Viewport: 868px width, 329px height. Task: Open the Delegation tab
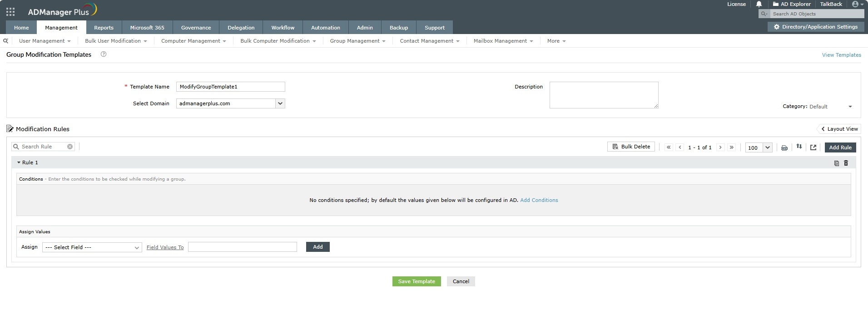(241, 28)
